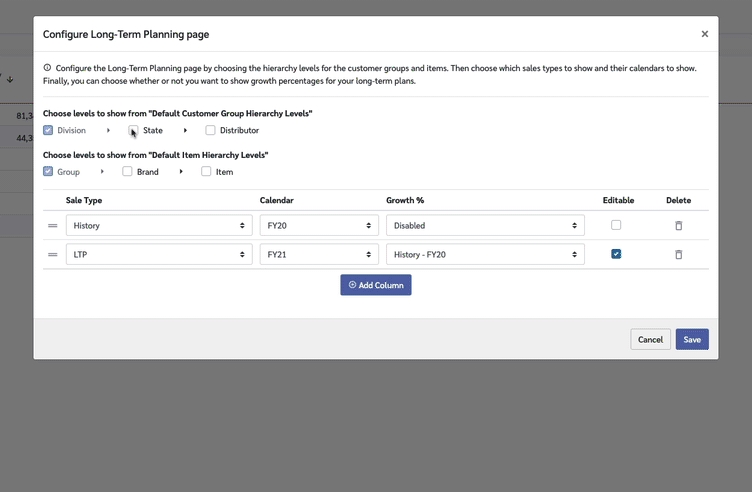Click the info icon before the description
Image resolution: width=752 pixels, height=492 pixels.
[47, 68]
